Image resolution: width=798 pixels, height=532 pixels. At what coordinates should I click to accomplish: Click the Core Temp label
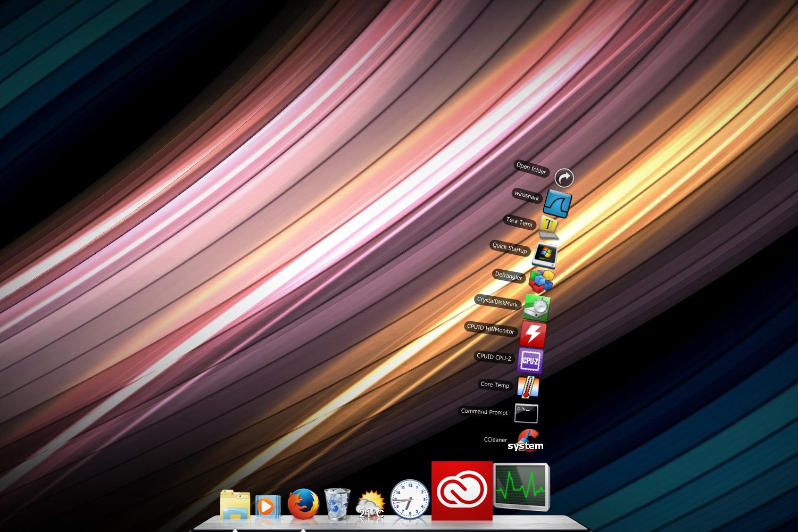[x=495, y=384]
